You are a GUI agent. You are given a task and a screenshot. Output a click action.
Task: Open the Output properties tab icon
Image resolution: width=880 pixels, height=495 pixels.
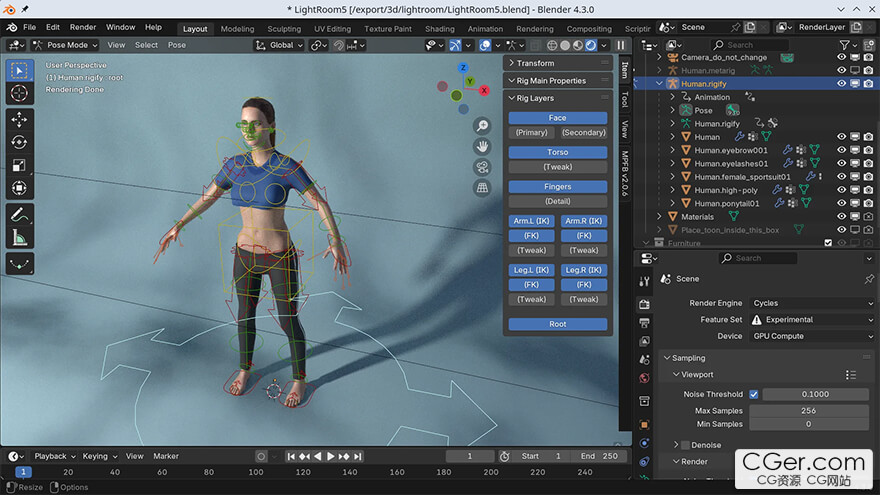644,323
